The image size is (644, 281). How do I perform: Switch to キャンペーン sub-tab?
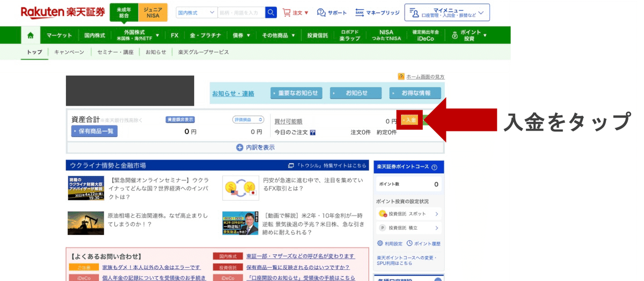coord(69,52)
